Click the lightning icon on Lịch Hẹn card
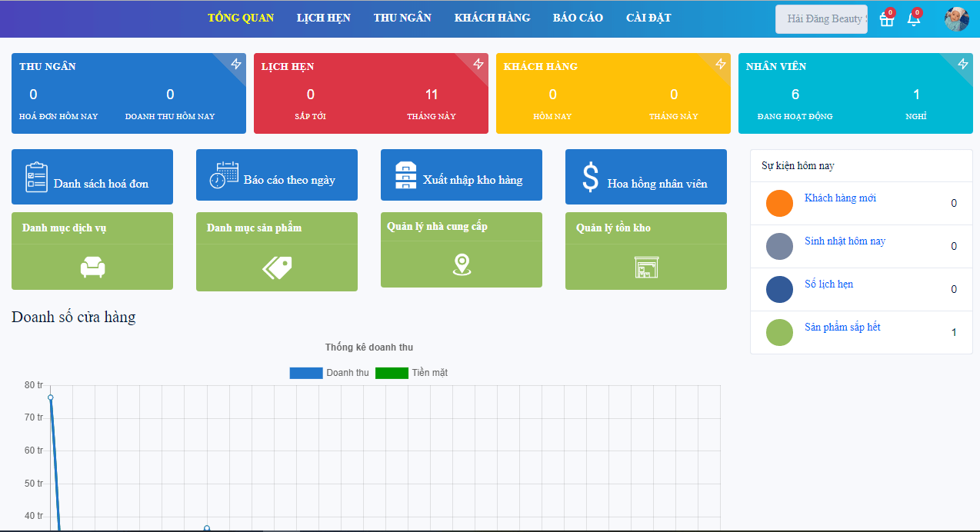 [478, 64]
